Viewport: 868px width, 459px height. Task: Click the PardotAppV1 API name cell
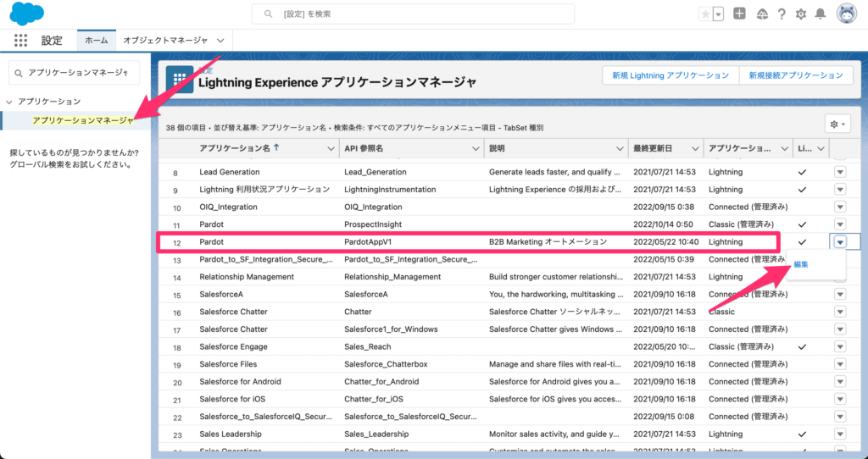pyautogui.click(x=368, y=241)
